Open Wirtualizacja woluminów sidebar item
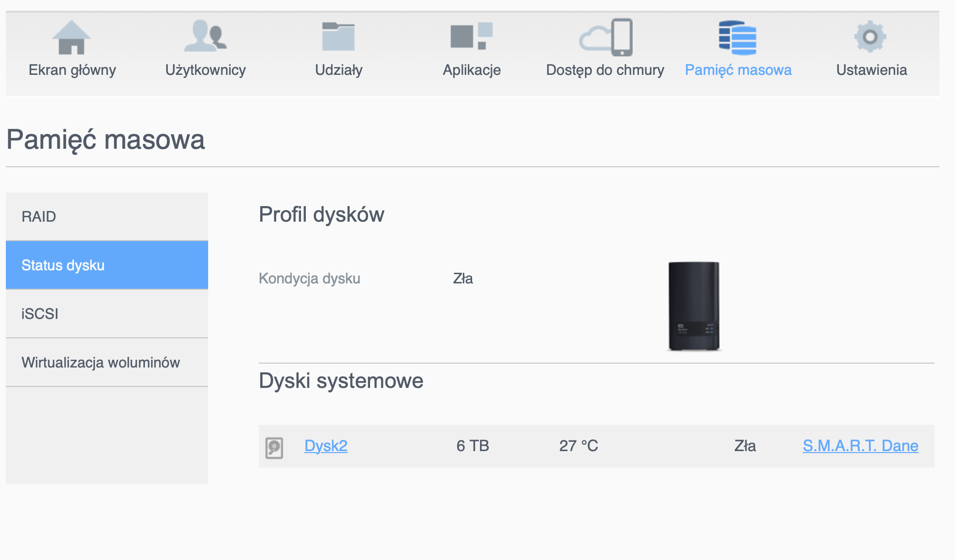 [x=107, y=362]
